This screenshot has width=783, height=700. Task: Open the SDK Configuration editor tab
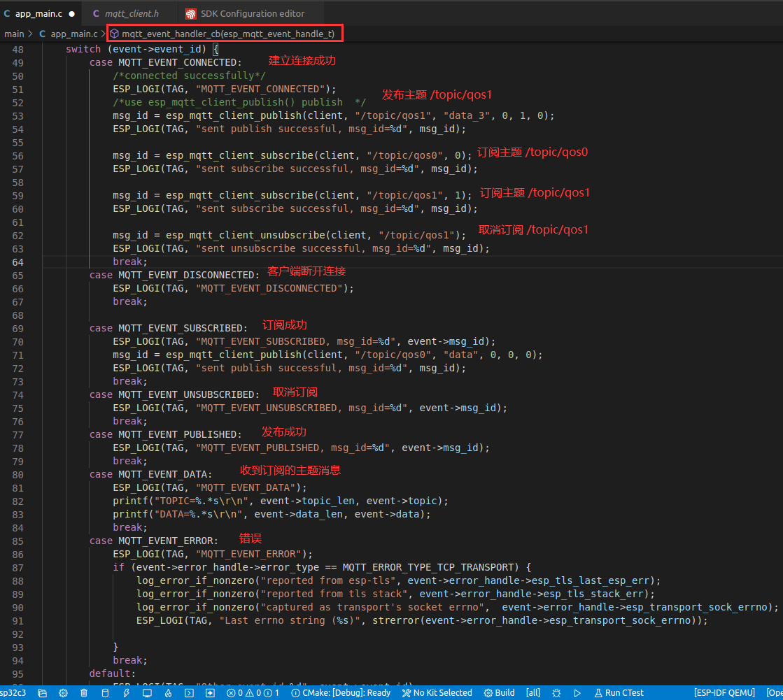[x=252, y=13]
